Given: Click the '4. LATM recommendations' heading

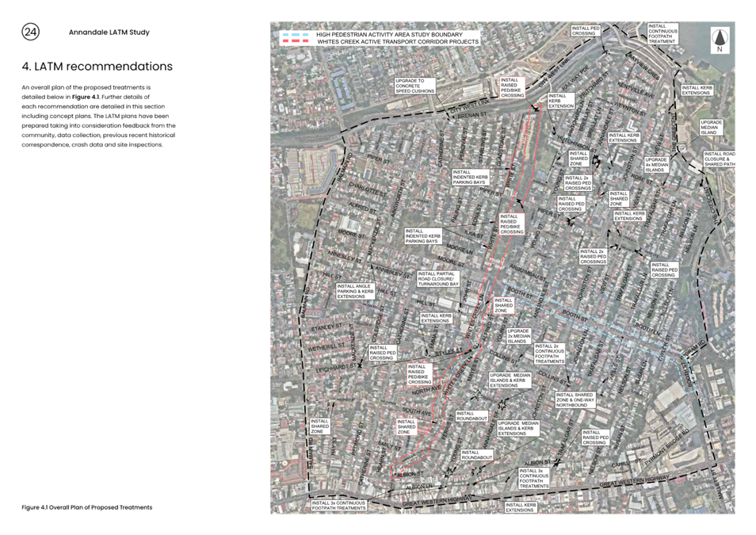Looking at the screenshot, I should point(97,66).
